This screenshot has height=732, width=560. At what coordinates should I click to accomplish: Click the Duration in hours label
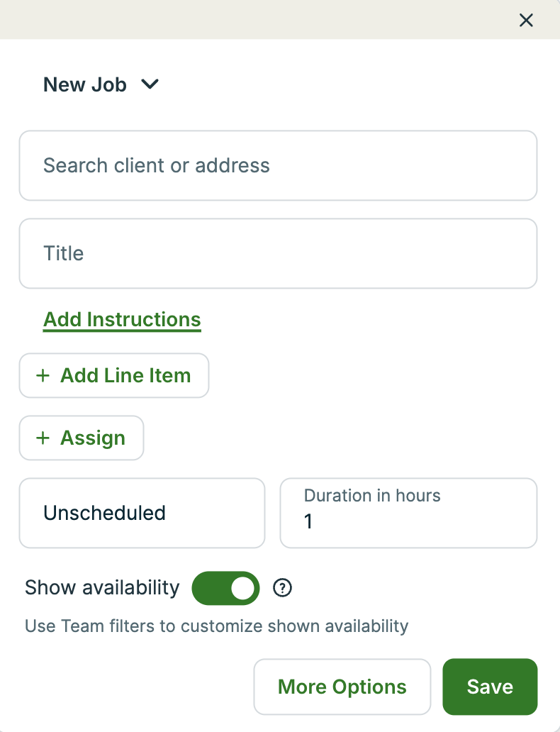click(x=372, y=496)
